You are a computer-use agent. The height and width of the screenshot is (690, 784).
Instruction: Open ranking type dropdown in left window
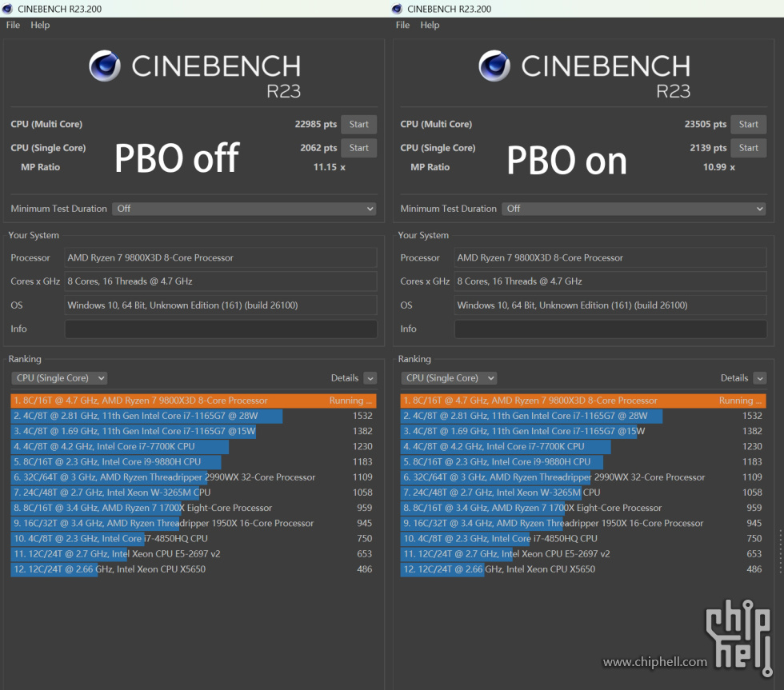pyautogui.click(x=59, y=378)
